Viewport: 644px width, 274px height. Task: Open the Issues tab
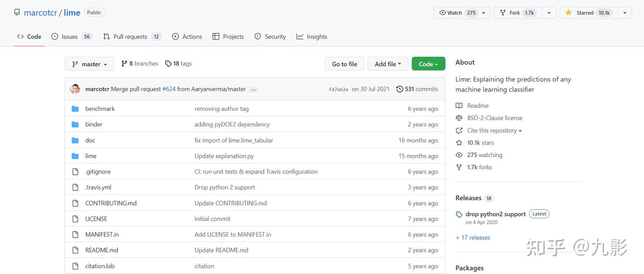coord(72,37)
